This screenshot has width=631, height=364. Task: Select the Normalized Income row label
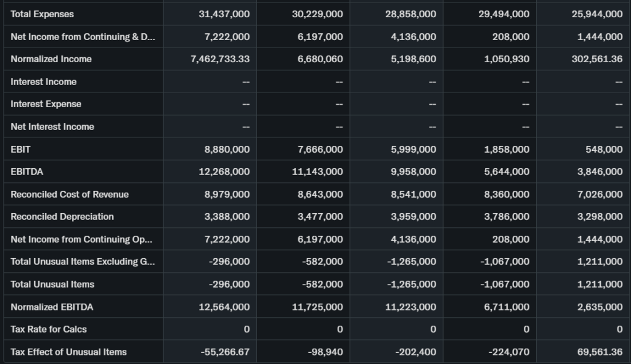(51, 59)
